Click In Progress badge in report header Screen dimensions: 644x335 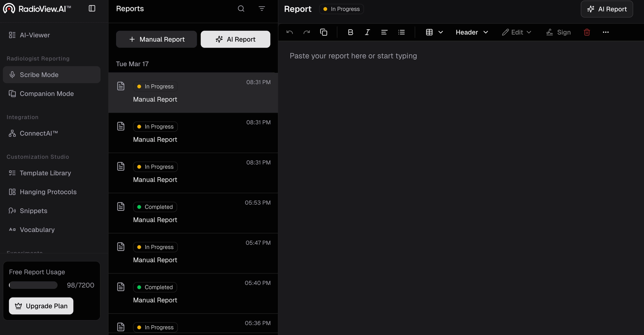pyautogui.click(x=341, y=9)
